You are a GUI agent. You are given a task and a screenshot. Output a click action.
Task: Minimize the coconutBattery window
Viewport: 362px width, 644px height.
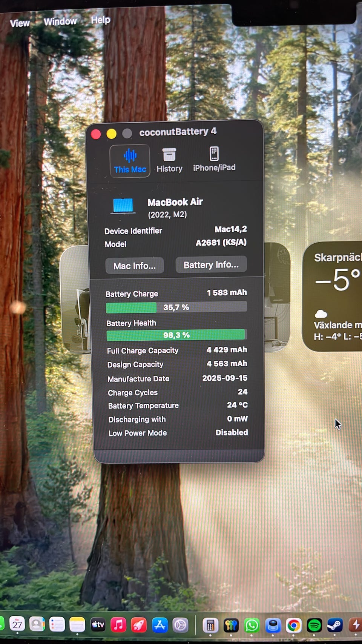pos(111,134)
